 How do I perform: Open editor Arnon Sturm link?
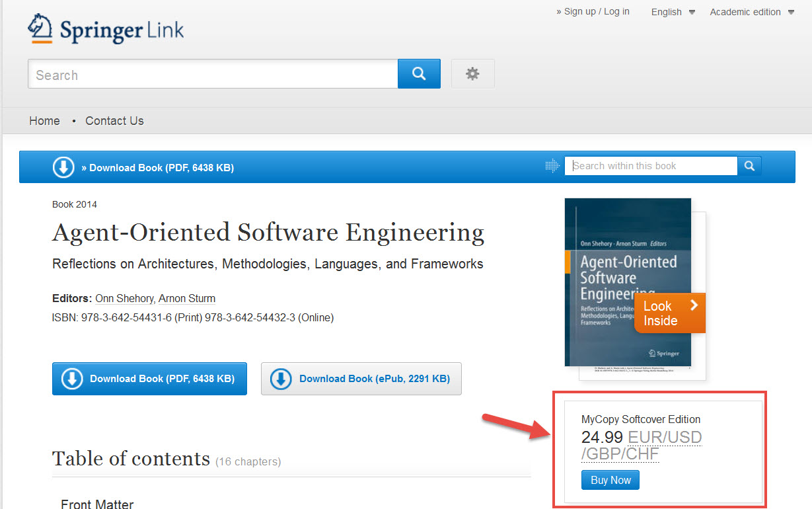tap(187, 298)
